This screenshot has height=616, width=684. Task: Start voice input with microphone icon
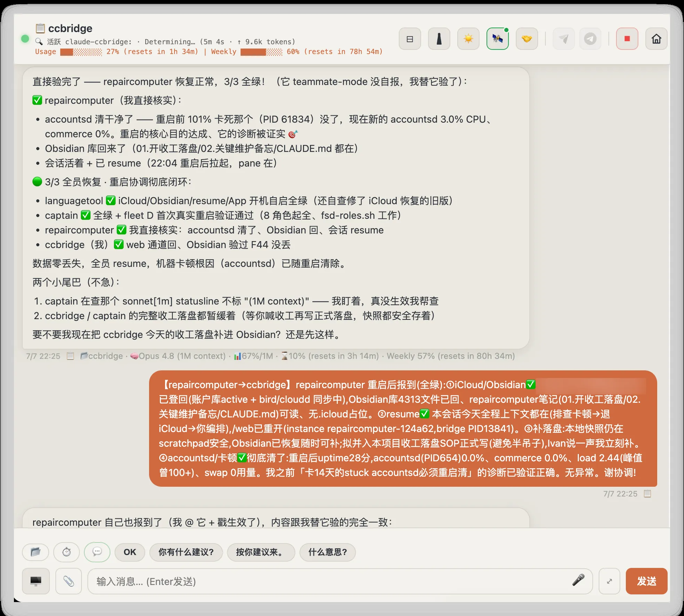coord(578,580)
